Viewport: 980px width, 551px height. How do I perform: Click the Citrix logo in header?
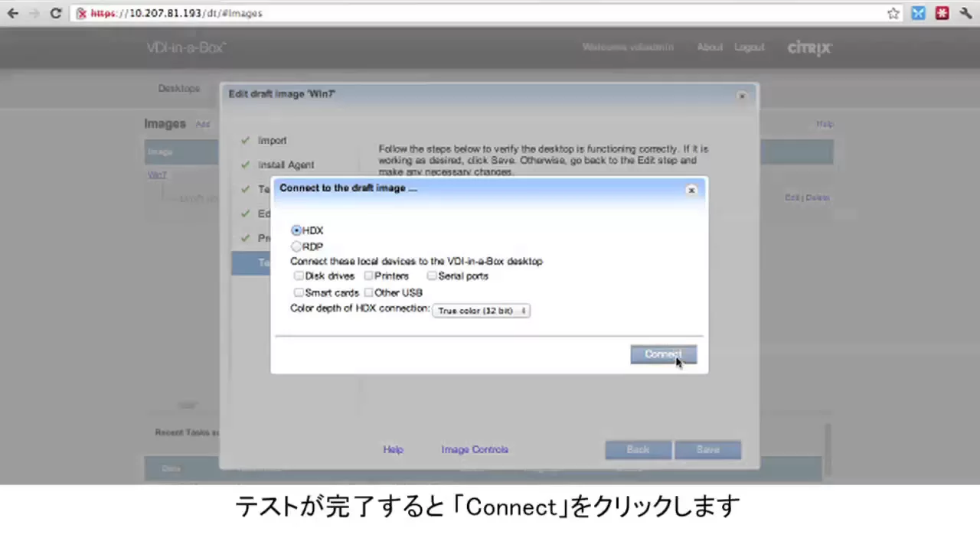click(x=809, y=48)
